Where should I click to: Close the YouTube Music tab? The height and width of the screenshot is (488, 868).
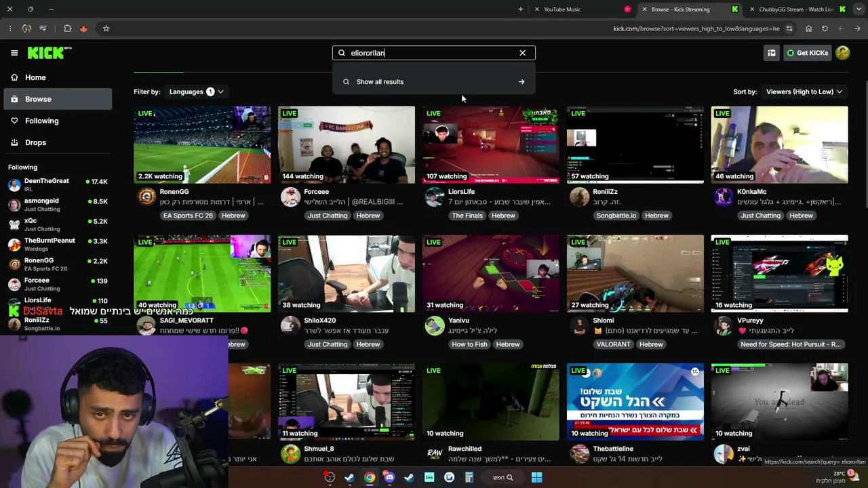tap(537, 9)
